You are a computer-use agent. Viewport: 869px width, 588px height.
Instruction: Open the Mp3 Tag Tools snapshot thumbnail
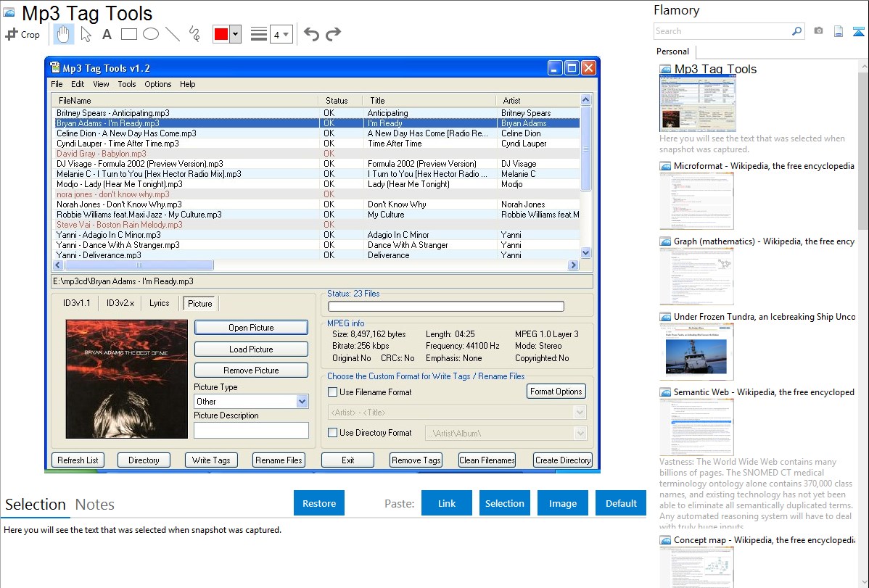click(698, 103)
